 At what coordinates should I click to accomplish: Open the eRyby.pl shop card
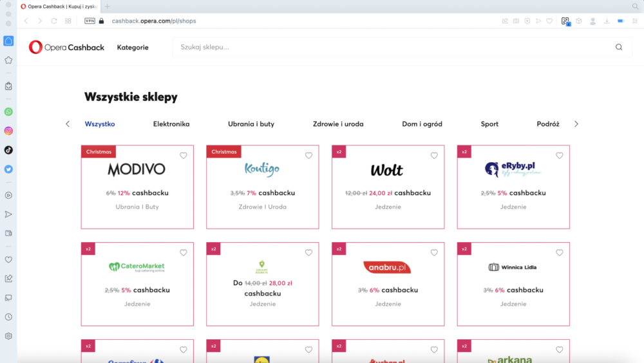[x=513, y=187]
